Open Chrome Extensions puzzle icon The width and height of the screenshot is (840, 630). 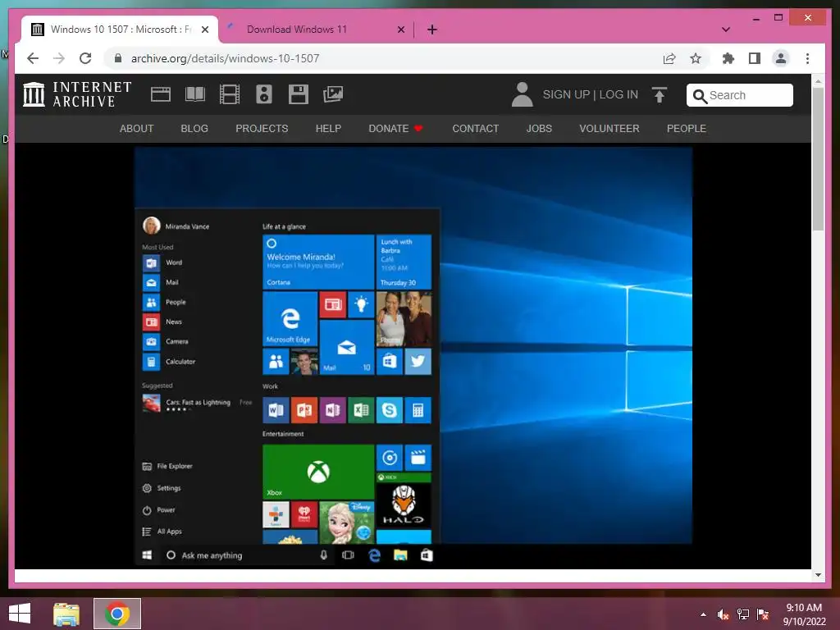[728, 58]
